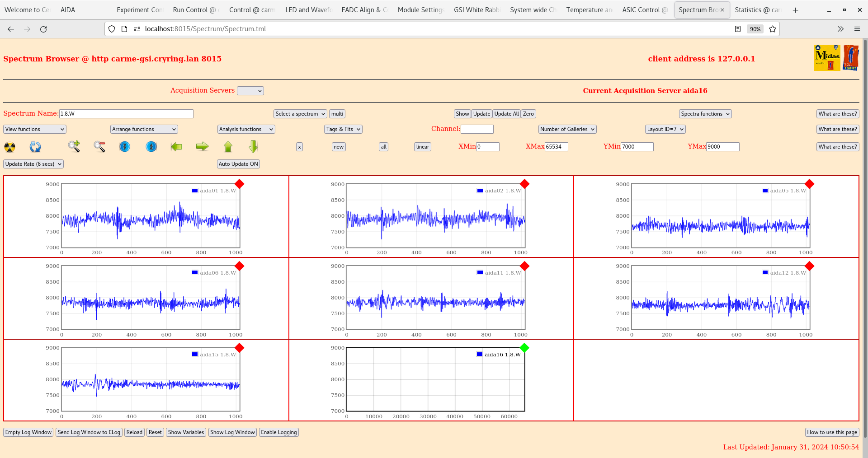The image size is (868, 458).
Task: Toggle the linear scale button
Action: tap(422, 147)
